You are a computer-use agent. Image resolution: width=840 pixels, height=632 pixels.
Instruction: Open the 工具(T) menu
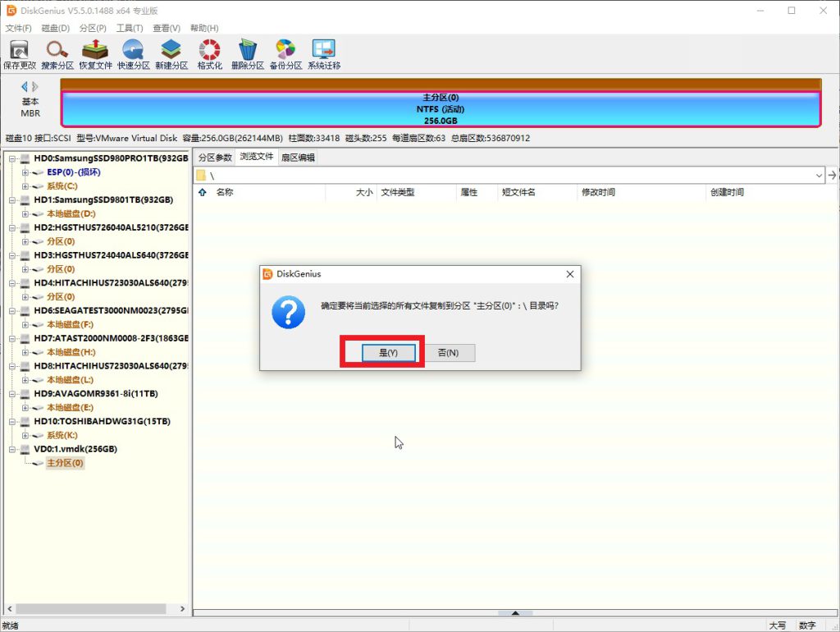coord(130,28)
